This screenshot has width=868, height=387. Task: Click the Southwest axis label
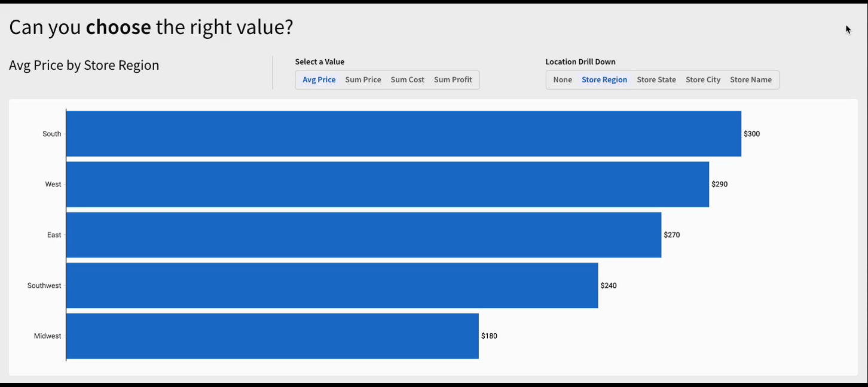pyautogui.click(x=44, y=286)
